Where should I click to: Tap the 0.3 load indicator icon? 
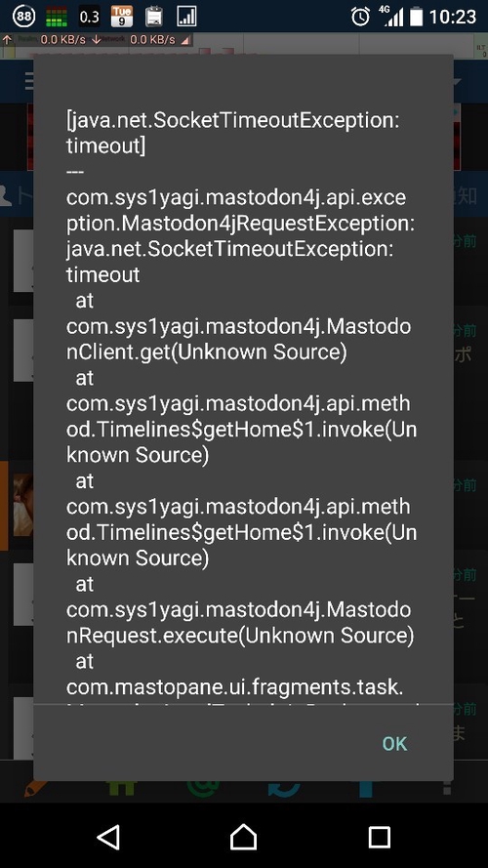[89, 17]
